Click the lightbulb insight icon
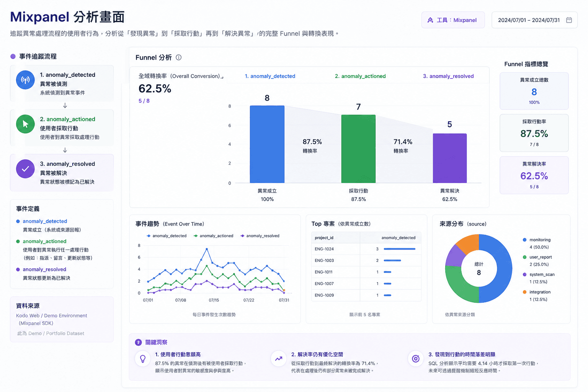588x392 pixels. pyautogui.click(x=143, y=359)
